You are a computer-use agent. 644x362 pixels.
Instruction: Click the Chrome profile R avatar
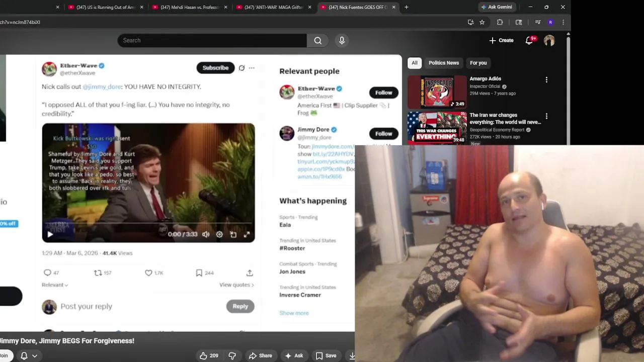(550, 22)
